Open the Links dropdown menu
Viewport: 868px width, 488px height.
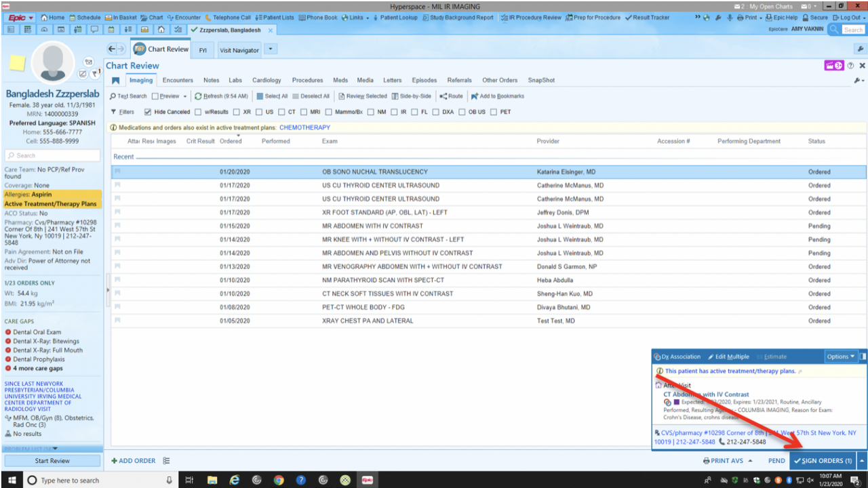(355, 18)
